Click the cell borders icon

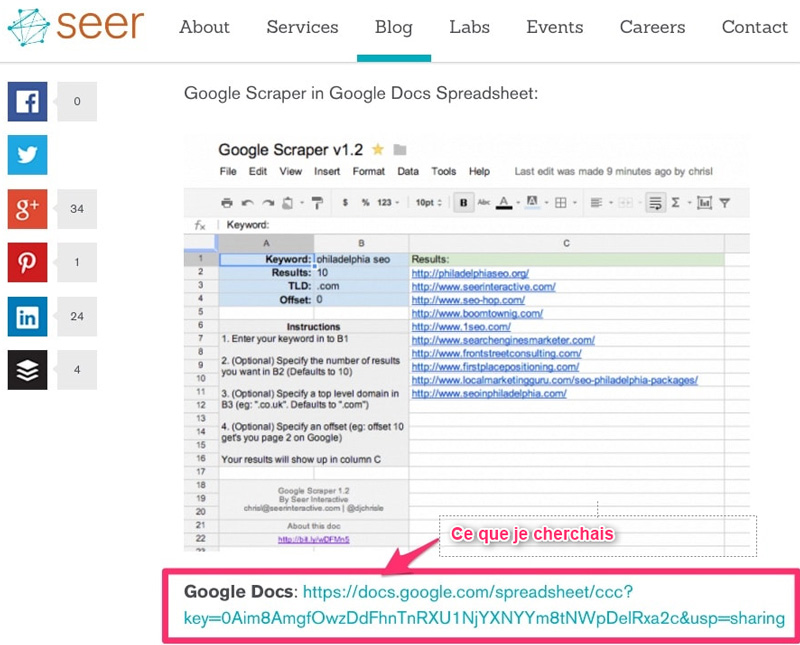tap(561, 203)
